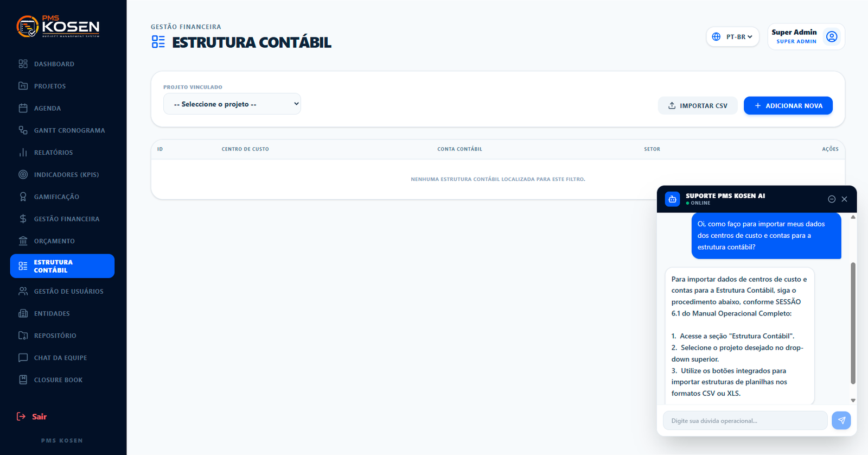The image size is (868, 455).
Task: Click the 'Setor' column header
Action: [652, 149]
